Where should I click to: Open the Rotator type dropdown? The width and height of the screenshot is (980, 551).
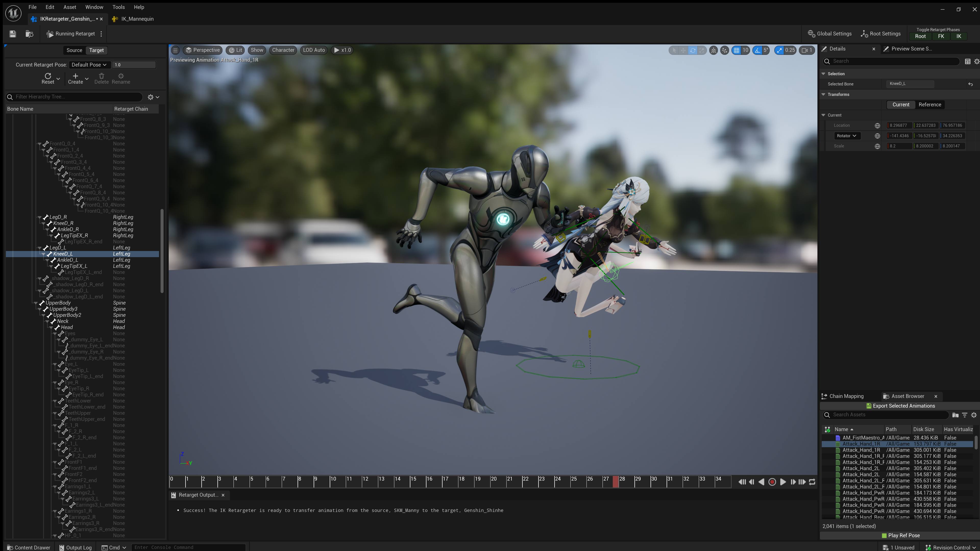846,136
